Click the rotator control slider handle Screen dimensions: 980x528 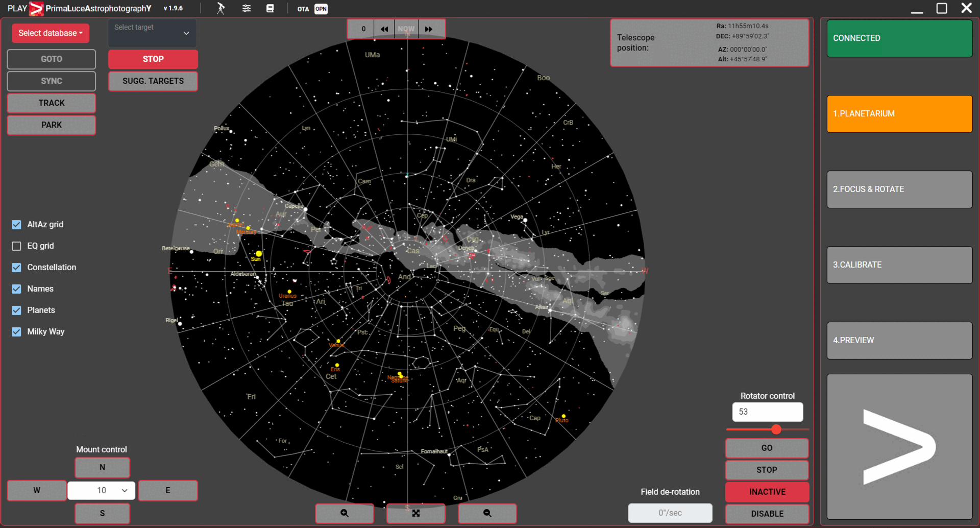(776, 429)
